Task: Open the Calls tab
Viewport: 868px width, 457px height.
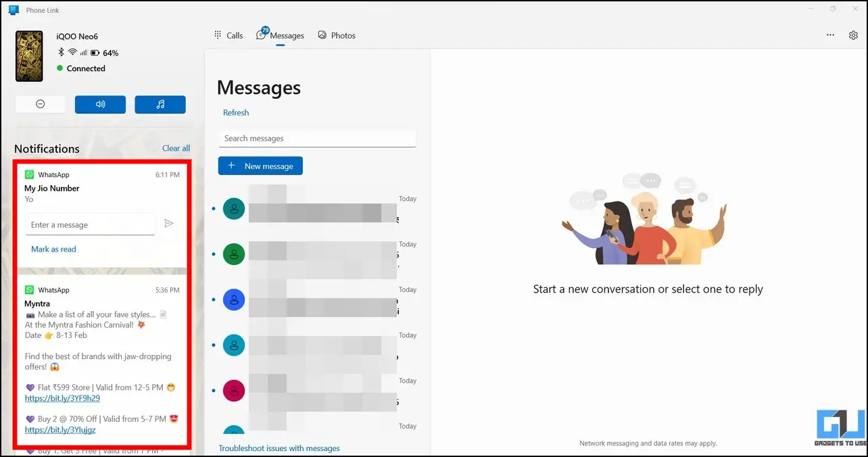Action: [228, 35]
